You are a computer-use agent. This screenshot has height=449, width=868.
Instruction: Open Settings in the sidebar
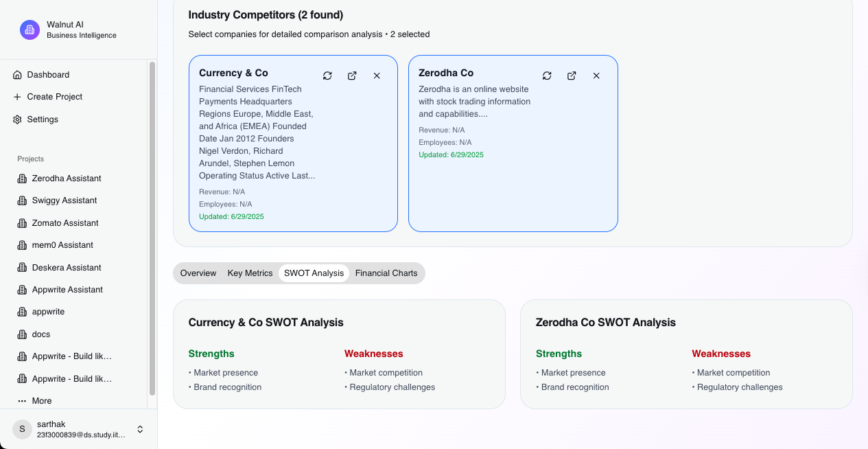click(x=43, y=119)
